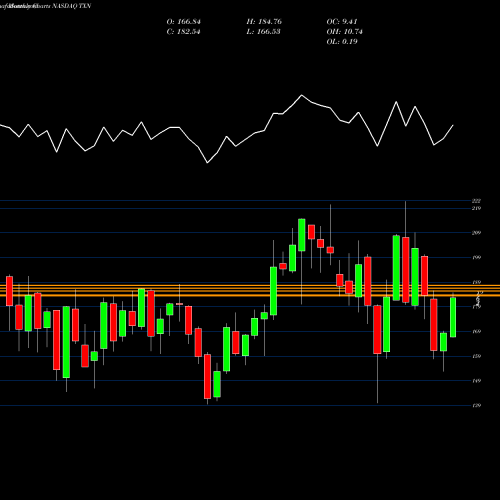Click the 209 price axis label
Screen dimensions: 500x500
tap(476, 233)
